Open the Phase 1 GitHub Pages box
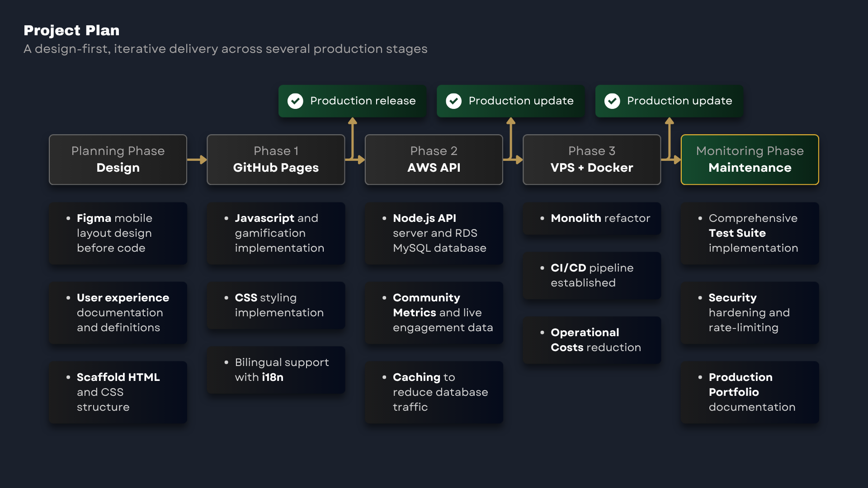 [276, 160]
